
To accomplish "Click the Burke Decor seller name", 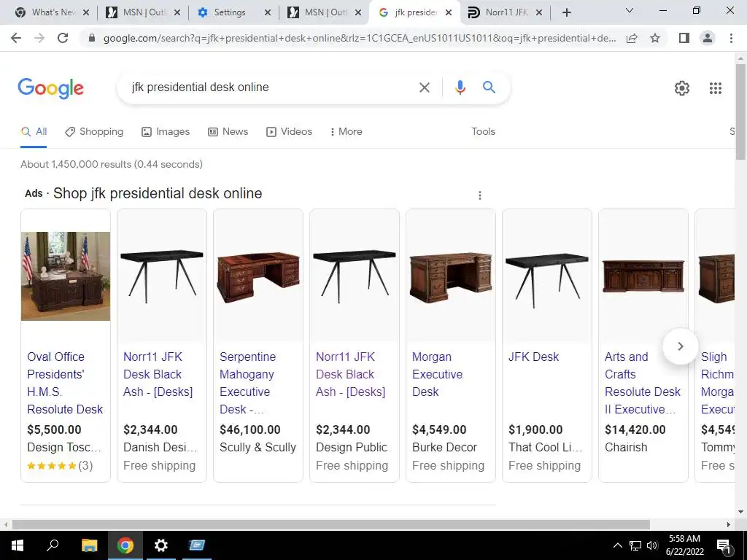I will pos(444,447).
